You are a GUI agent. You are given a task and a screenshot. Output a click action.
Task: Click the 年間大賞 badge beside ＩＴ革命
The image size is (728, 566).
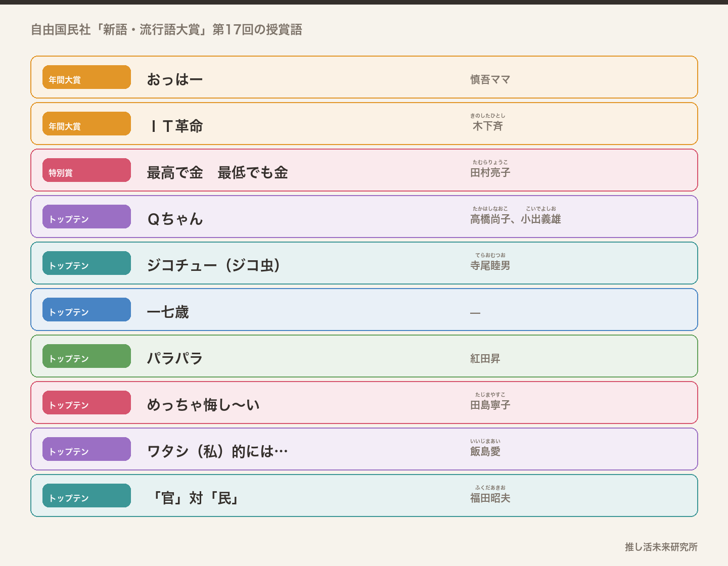(x=86, y=124)
